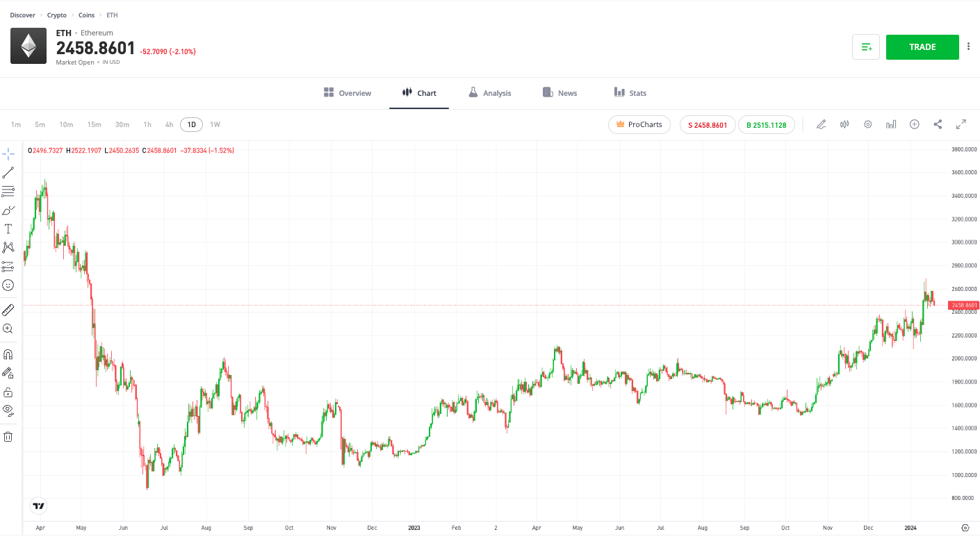Switch to 1h interval
The width and height of the screenshot is (980, 541).
point(147,124)
